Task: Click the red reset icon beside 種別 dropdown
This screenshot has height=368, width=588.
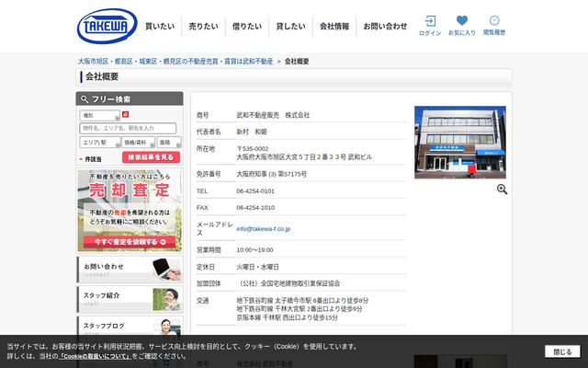Action: coord(125,114)
